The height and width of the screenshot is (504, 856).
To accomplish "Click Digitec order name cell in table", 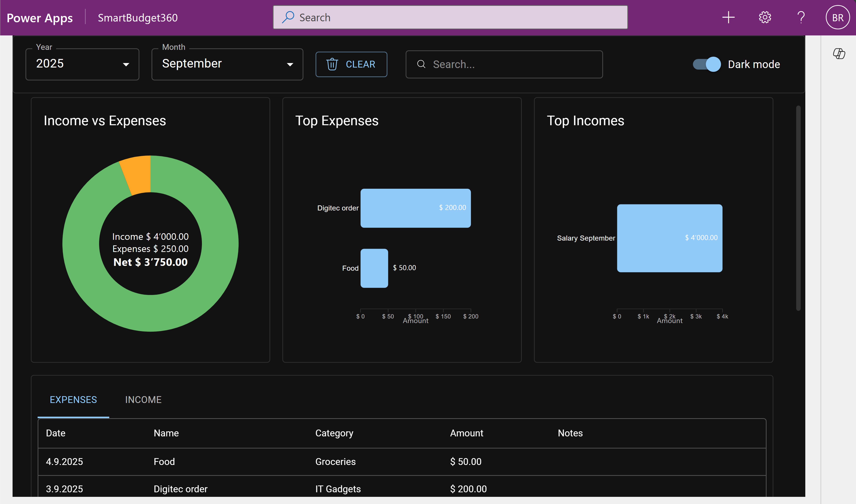I will tap(180, 489).
